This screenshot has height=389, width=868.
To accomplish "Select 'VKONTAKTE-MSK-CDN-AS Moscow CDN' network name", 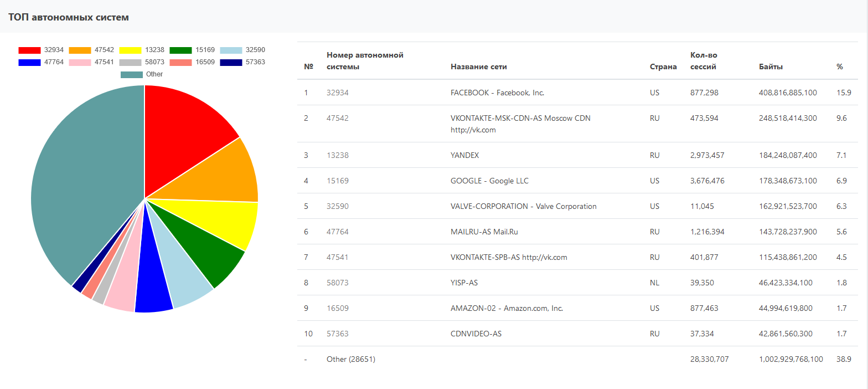I will tap(520, 118).
